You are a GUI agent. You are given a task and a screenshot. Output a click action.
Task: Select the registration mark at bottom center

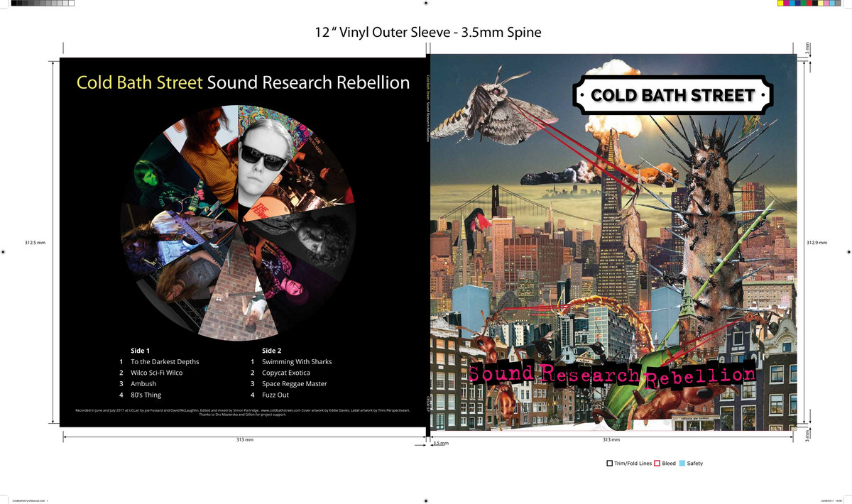click(x=426, y=500)
